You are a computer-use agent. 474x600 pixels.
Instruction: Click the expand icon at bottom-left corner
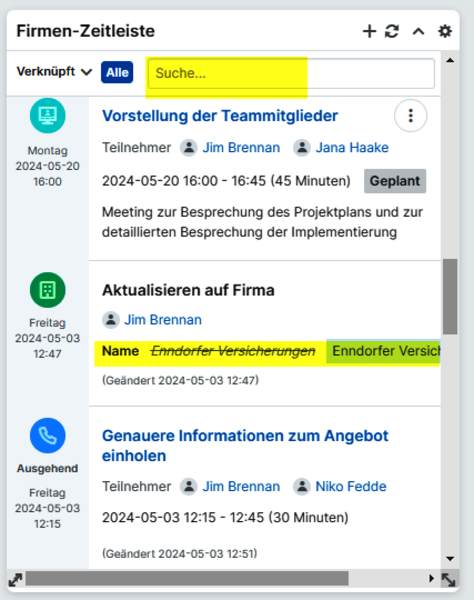pos(15,580)
